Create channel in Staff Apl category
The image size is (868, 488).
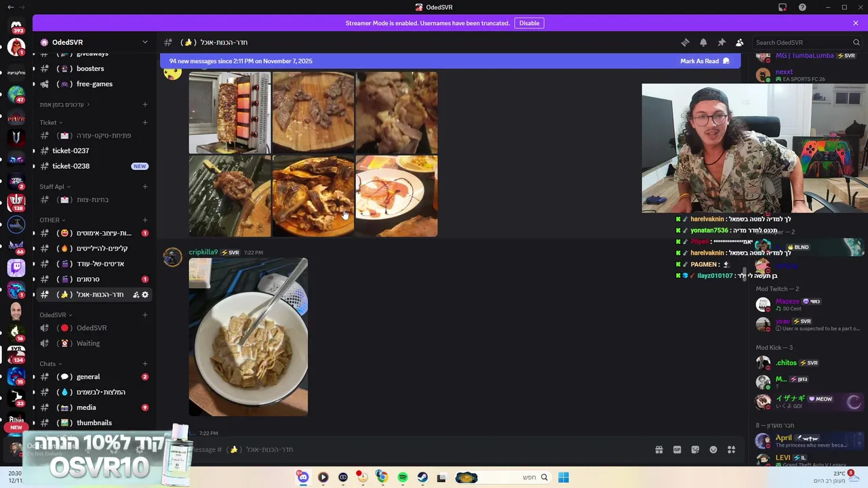click(x=145, y=187)
